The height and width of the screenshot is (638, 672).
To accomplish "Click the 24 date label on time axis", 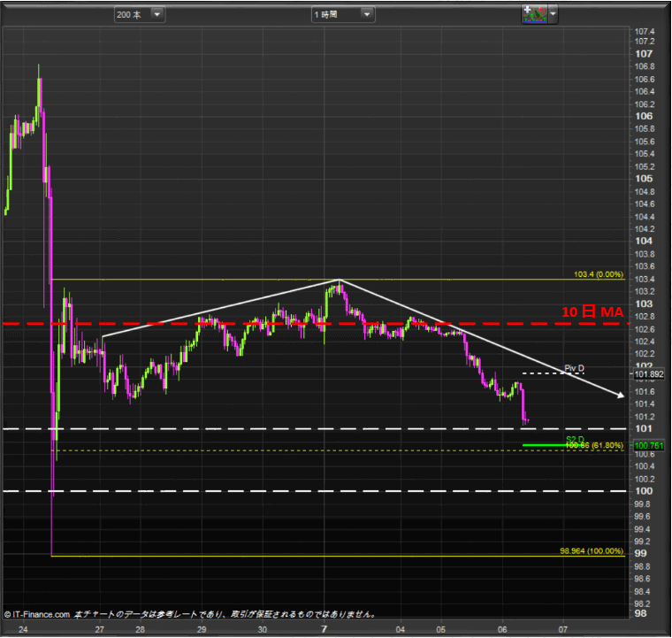I will [x=23, y=629].
